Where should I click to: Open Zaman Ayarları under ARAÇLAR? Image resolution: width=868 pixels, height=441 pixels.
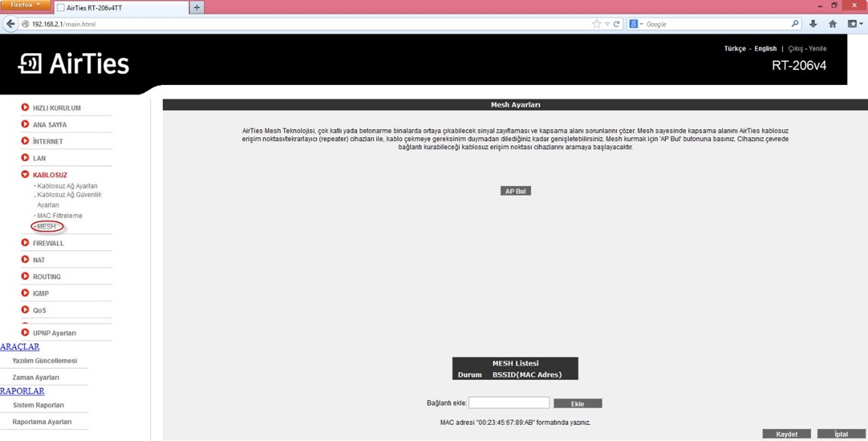point(36,378)
